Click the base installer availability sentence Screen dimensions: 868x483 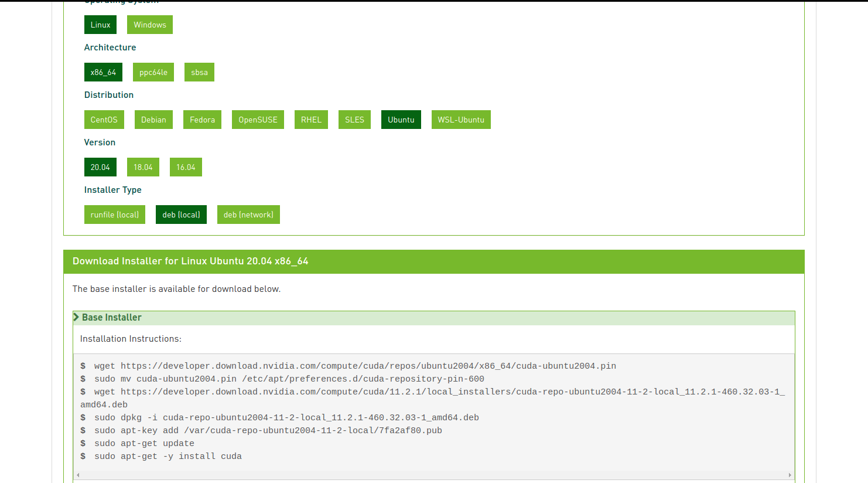tap(176, 289)
